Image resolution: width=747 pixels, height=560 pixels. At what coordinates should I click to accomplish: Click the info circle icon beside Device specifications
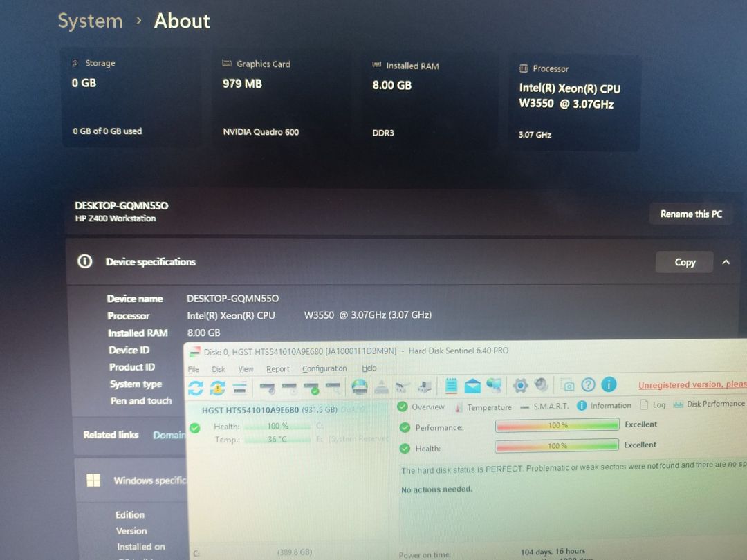click(85, 261)
